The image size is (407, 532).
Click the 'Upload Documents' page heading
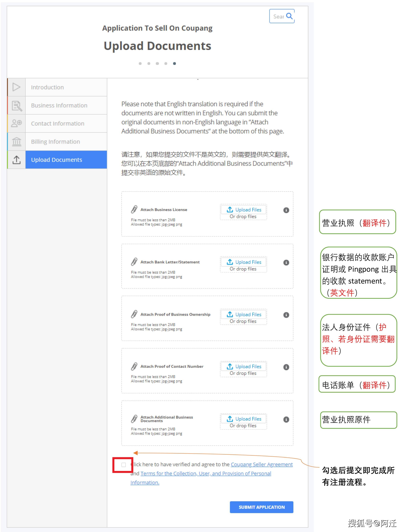157,46
